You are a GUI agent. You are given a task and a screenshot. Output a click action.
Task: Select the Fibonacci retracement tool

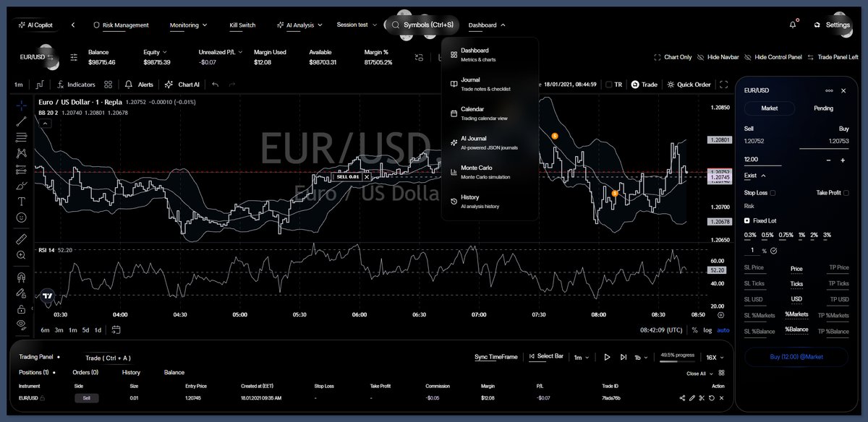(x=22, y=137)
